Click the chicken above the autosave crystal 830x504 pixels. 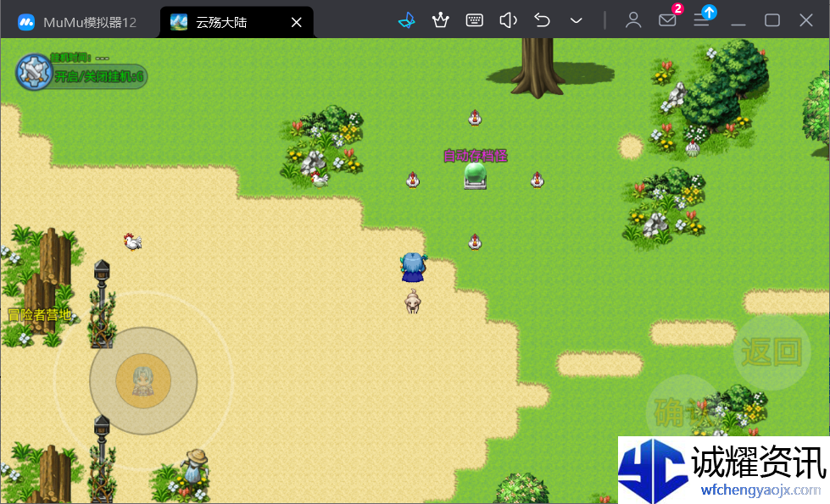[475, 118]
